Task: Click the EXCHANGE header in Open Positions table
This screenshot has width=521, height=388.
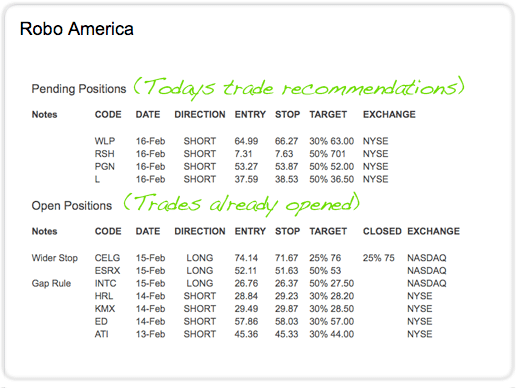Action: click(433, 231)
